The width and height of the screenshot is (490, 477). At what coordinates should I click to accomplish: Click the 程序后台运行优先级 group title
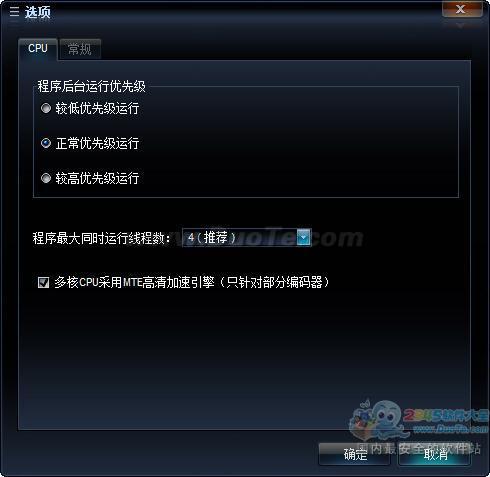(x=91, y=86)
